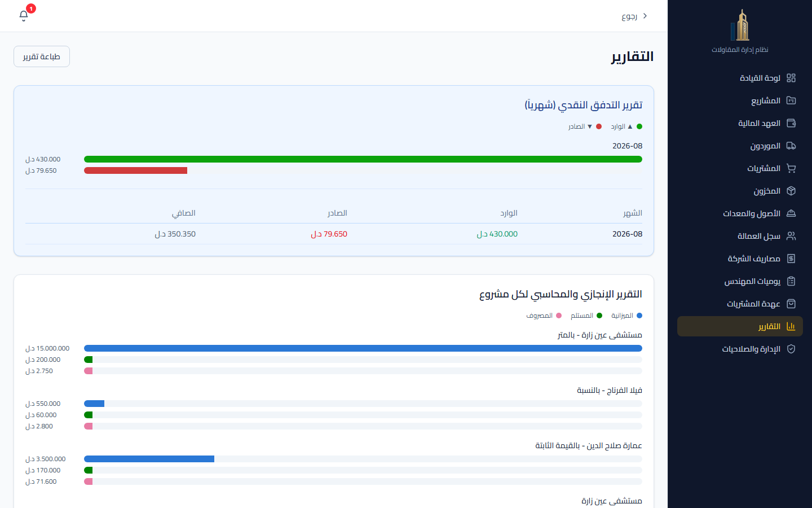
Task: Click green الوارد legend dot
Action: click(639, 126)
